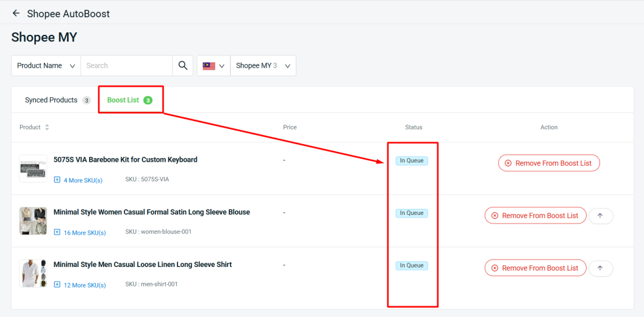Image resolution: width=644 pixels, height=317 pixels.
Task: Move the Women Satin Blouse up in queue
Action: 601,216
